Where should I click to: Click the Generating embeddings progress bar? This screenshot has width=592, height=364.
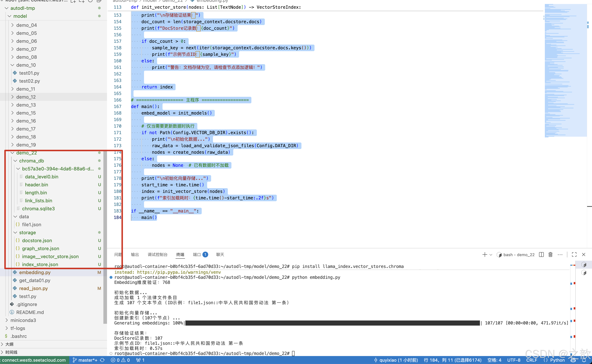(x=333, y=323)
